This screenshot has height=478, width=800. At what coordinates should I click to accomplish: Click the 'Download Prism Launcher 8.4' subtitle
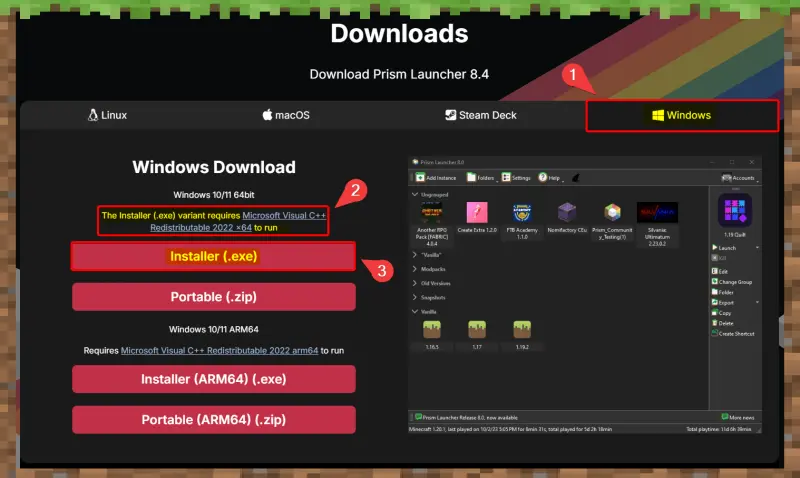coord(399,74)
